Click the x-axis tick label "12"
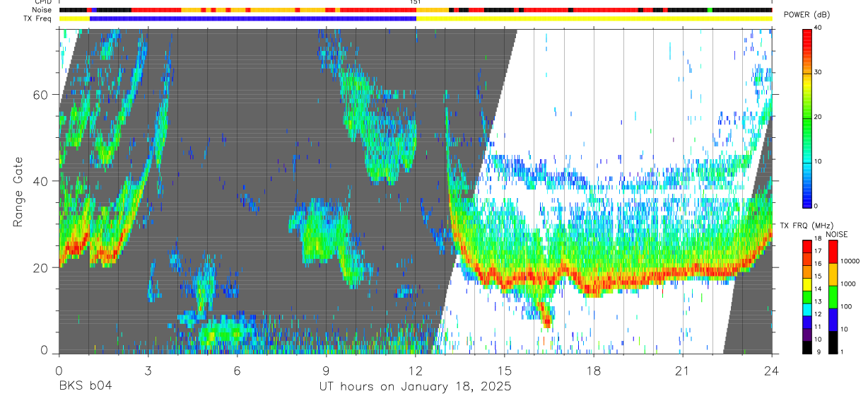The width and height of the screenshot is (868, 401). pyautogui.click(x=416, y=371)
